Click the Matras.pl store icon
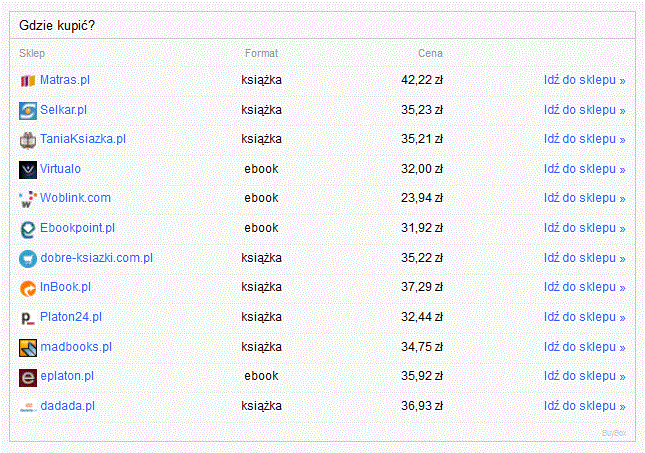Screen dimensions: 645x453 [28, 81]
